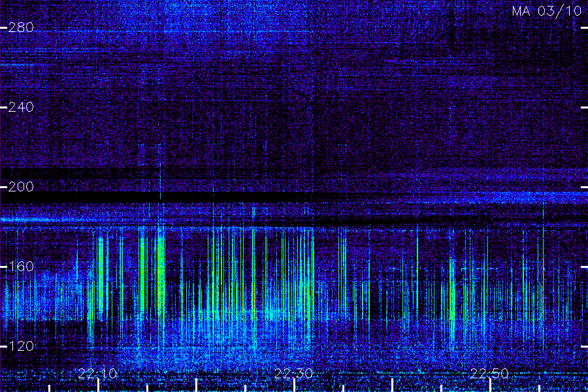Click the 240 frequency axis label

pyautogui.click(x=21, y=107)
